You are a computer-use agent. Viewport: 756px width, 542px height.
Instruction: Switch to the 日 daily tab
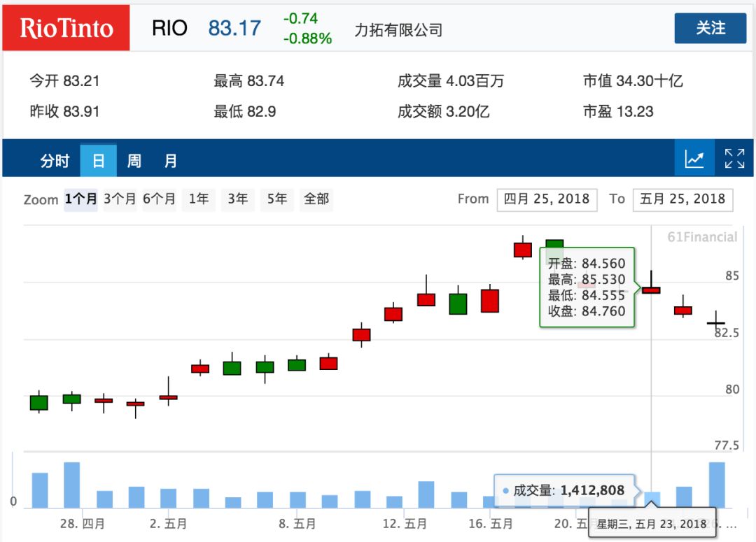coord(99,160)
